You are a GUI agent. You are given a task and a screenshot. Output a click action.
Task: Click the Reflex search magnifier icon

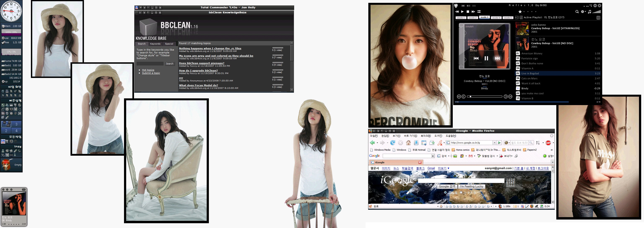pos(577,12)
